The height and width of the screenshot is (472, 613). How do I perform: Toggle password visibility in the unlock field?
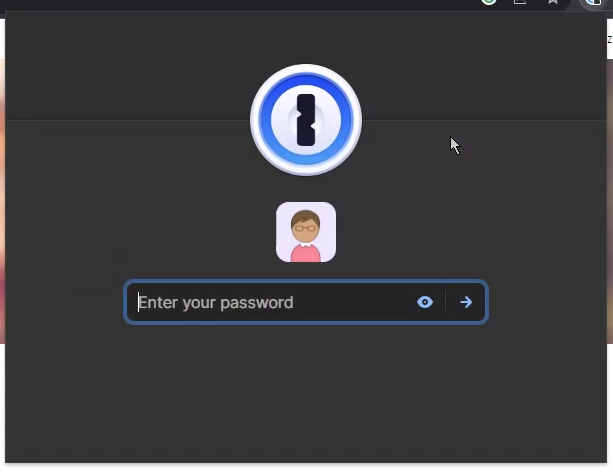click(x=425, y=302)
